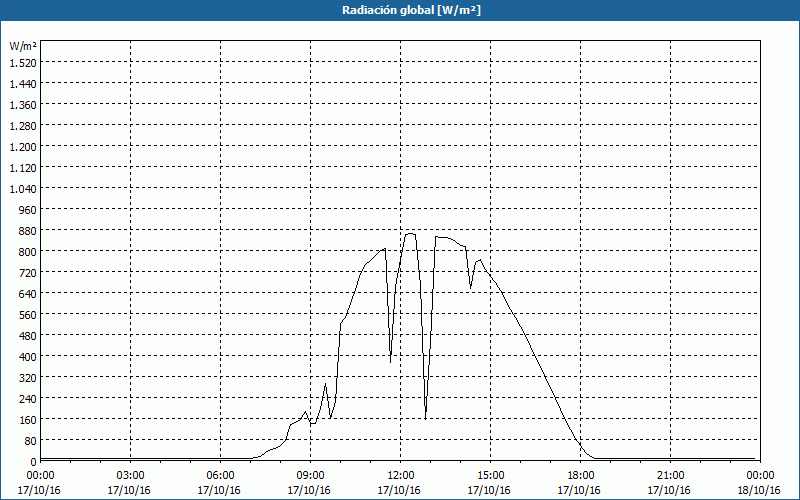Click the 960 y-axis value
800x500 pixels.
point(28,210)
